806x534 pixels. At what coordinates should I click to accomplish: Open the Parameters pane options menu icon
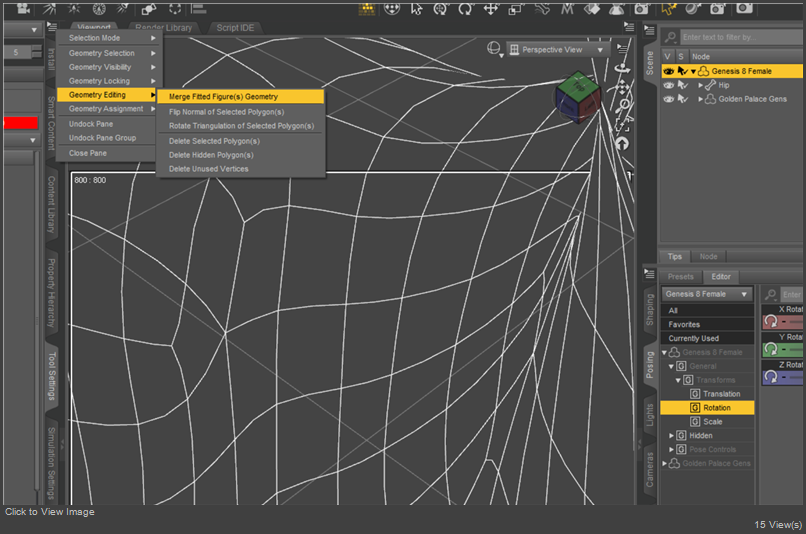[649, 273]
